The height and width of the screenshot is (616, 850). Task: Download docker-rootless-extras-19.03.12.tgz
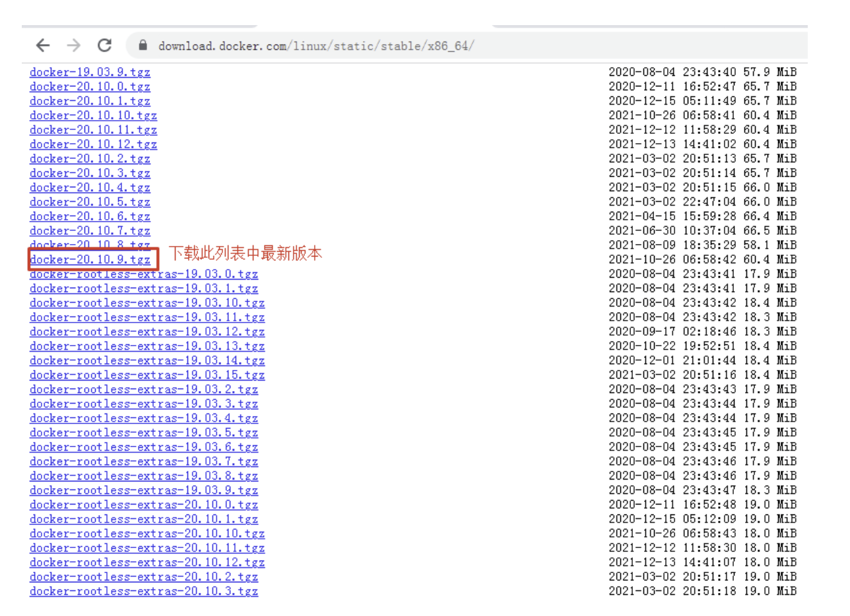[x=147, y=332]
